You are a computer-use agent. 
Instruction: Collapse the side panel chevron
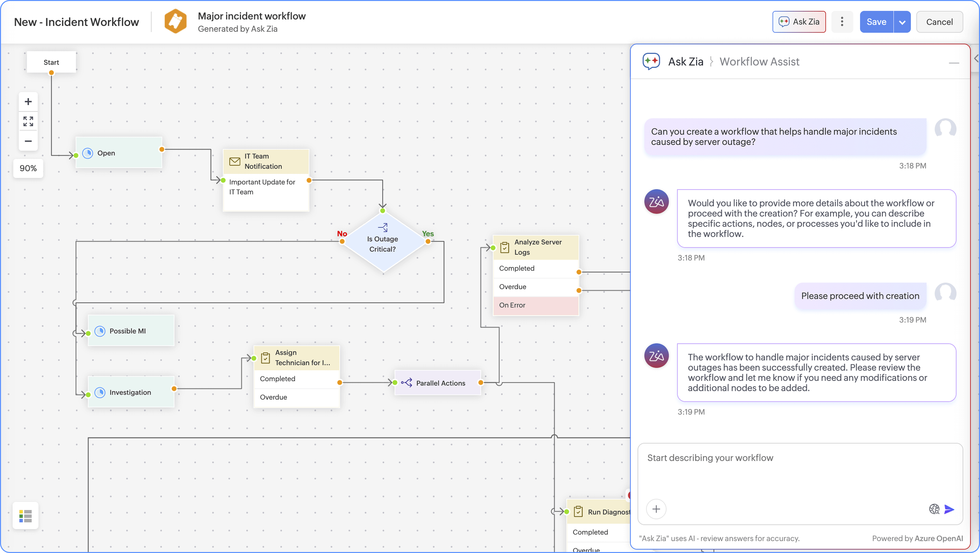[975, 58]
